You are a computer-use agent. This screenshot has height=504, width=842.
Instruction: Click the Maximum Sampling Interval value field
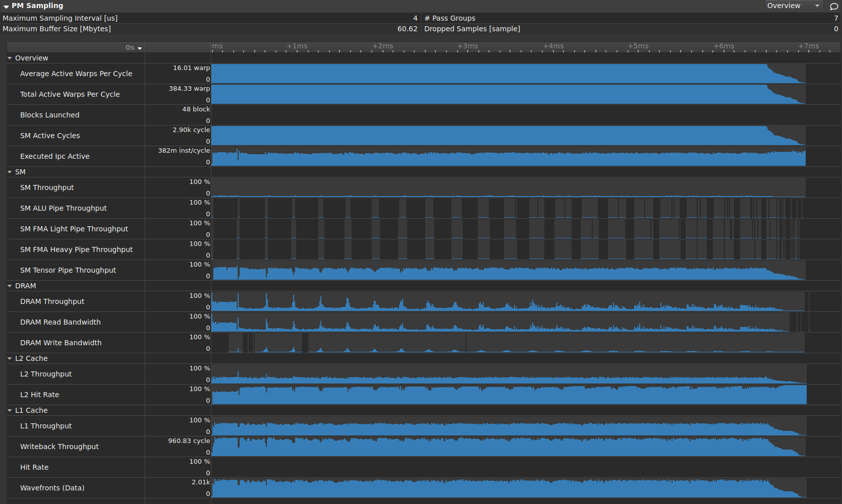(x=353, y=18)
